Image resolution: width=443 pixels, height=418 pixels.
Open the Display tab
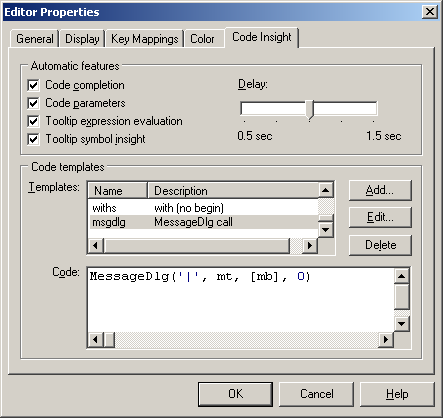(x=82, y=39)
